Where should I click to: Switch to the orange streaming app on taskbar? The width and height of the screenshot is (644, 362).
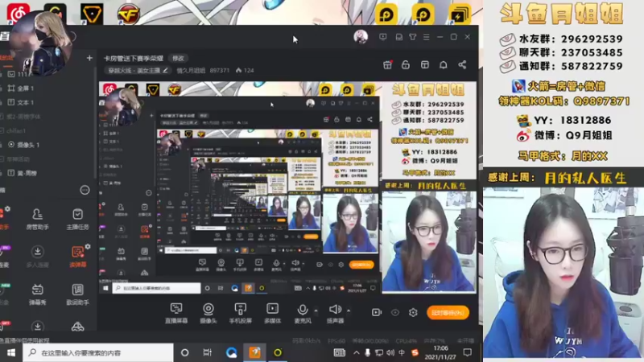coord(254,352)
